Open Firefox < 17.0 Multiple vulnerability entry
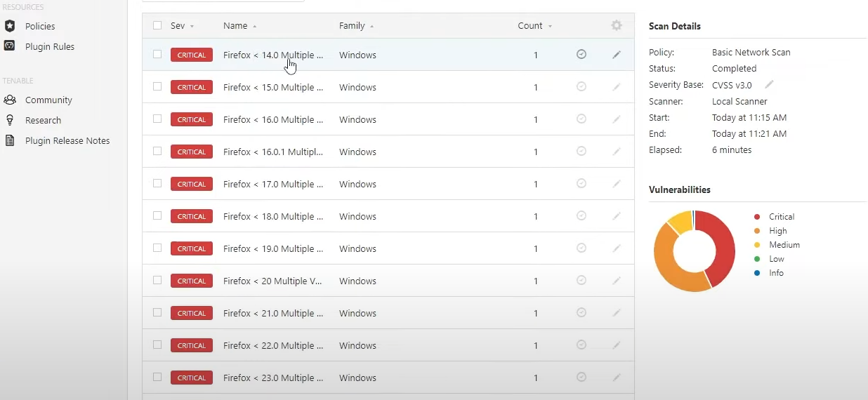The height and width of the screenshot is (400, 868). click(x=273, y=184)
